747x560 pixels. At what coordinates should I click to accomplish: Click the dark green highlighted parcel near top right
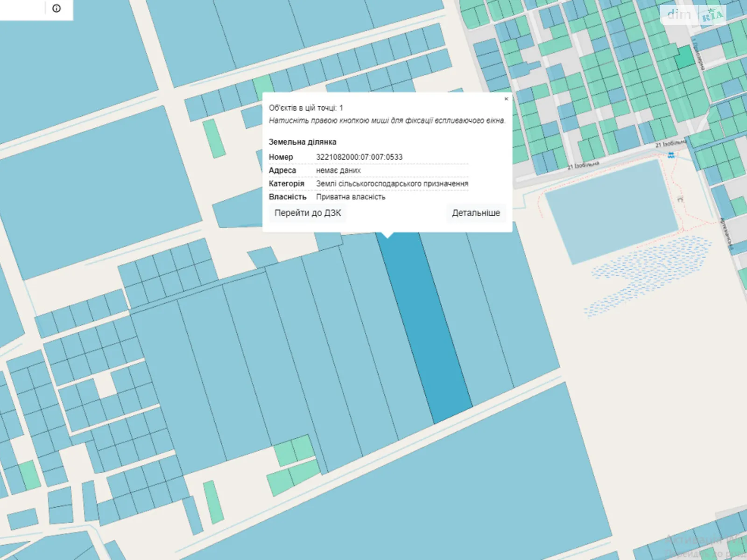pos(684,56)
